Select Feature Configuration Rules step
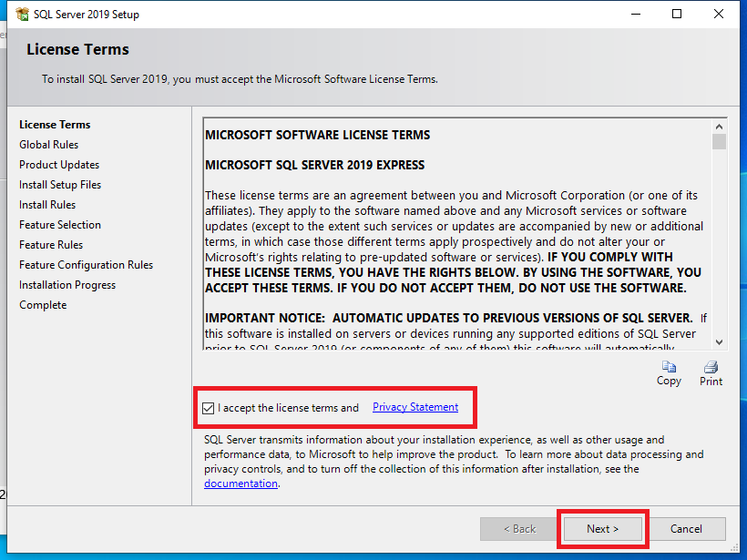Viewport: 747px width, 560px height. [x=86, y=265]
